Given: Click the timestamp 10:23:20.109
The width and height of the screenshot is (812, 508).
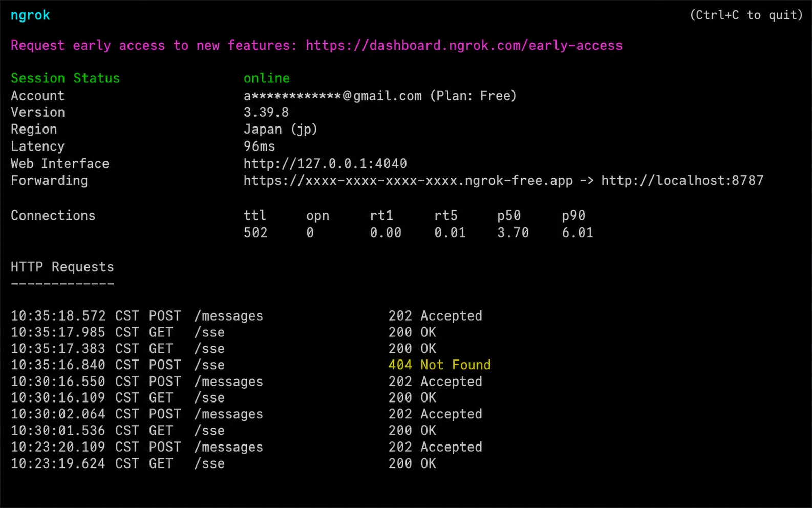Looking at the screenshot, I should point(58,447).
